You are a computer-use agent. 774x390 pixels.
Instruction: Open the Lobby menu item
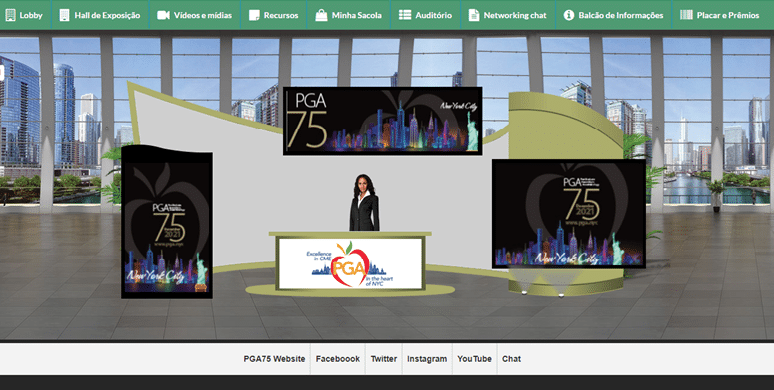pos(25,15)
